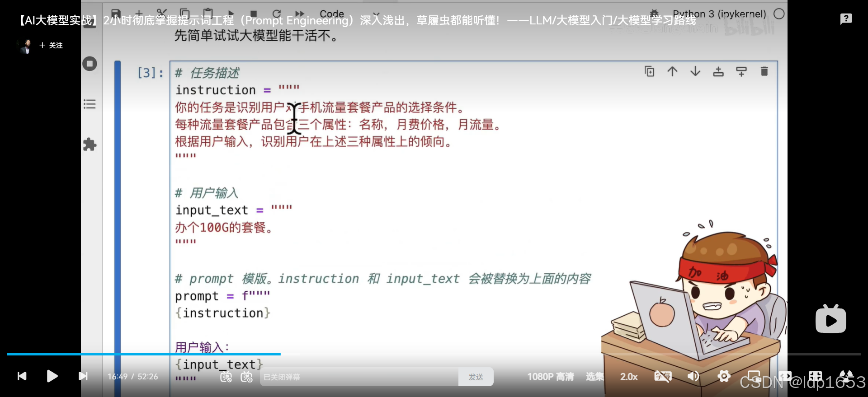Click the 'prompt = f"""' line
Viewport: 868px width, 397px height.
tap(222, 296)
